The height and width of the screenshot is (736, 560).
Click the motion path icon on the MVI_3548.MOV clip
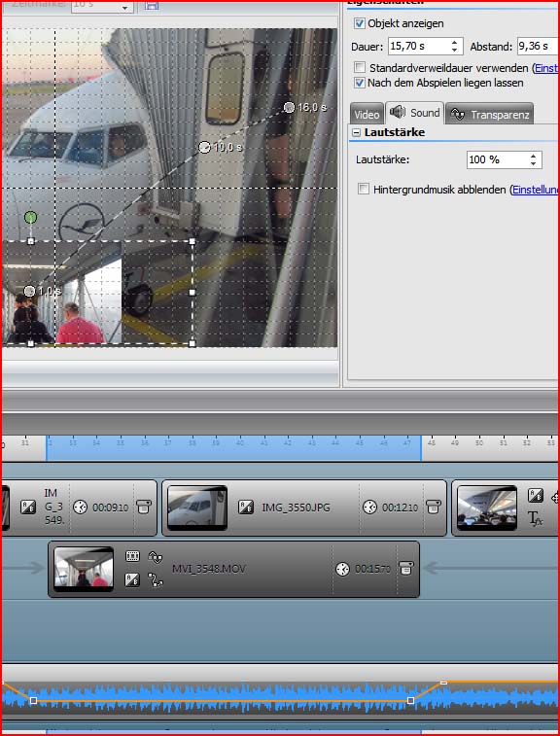tap(155, 580)
